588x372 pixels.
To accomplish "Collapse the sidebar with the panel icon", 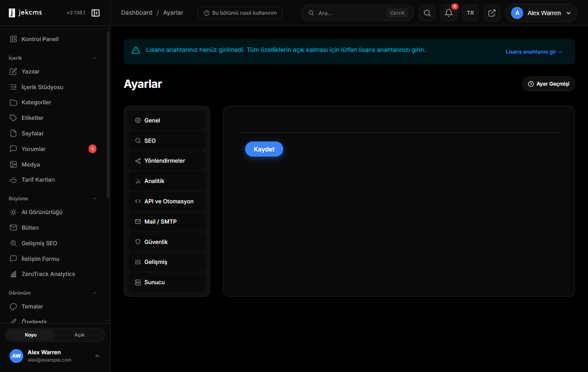I will [x=96, y=13].
